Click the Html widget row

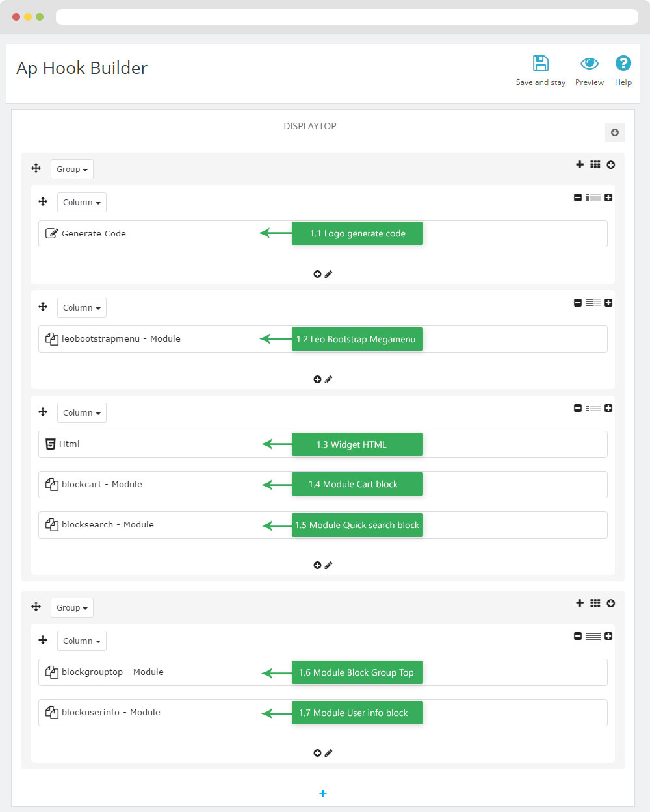(x=323, y=444)
